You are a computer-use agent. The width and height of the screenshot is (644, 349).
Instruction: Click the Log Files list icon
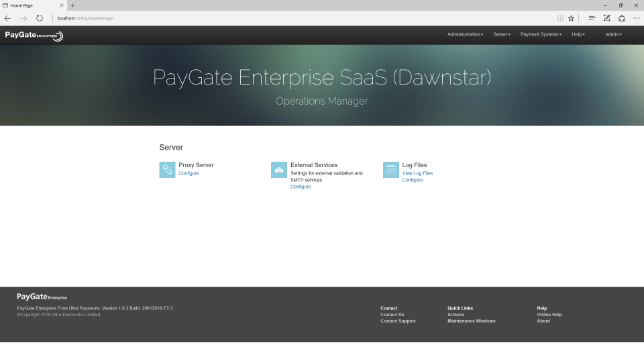[x=391, y=170]
